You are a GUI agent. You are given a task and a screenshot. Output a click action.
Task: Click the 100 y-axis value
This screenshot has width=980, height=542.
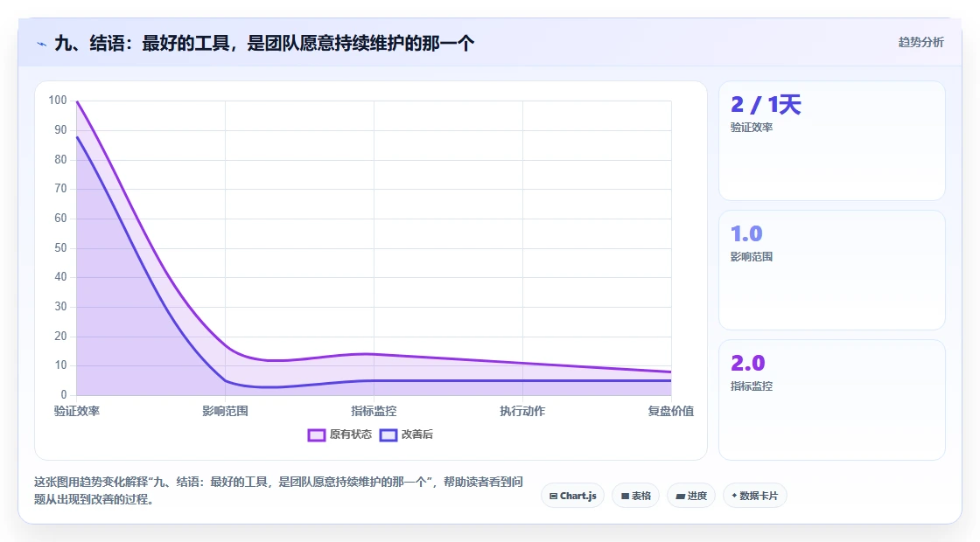[x=58, y=100]
